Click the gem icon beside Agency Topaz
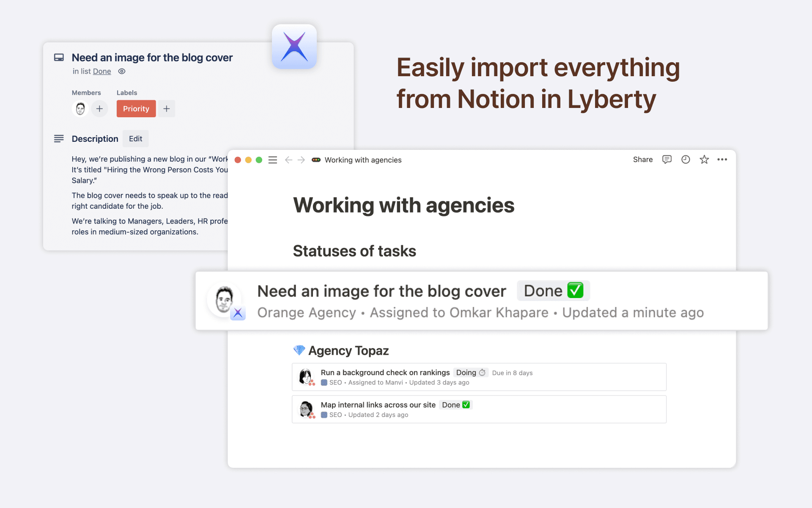The height and width of the screenshot is (508, 812). point(299,351)
